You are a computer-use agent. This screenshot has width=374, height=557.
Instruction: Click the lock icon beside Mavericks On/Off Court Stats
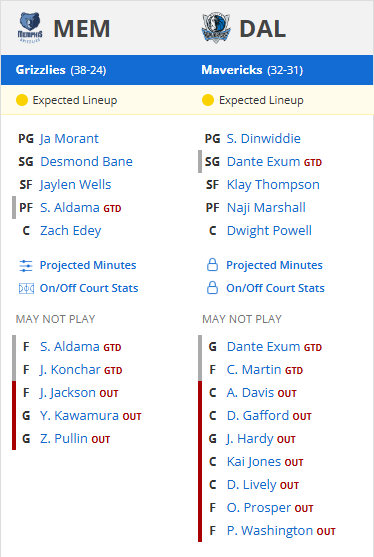[212, 288]
